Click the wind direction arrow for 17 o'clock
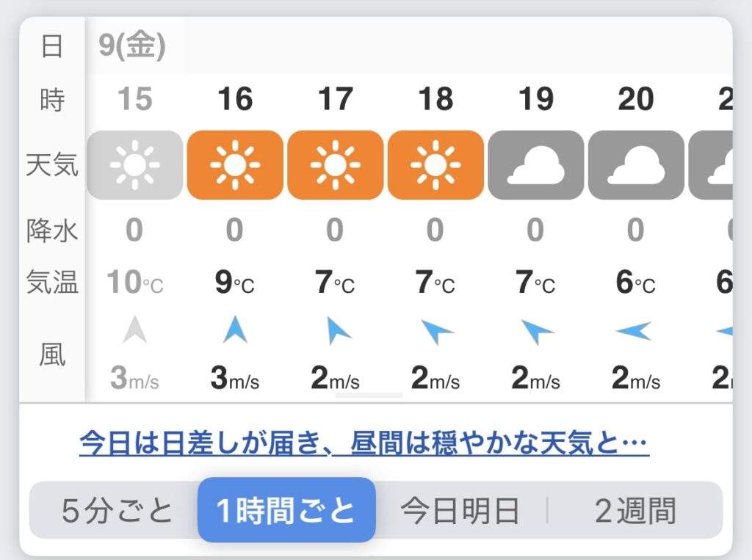The width and height of the screenshot is (752, 560). point(336,331)
